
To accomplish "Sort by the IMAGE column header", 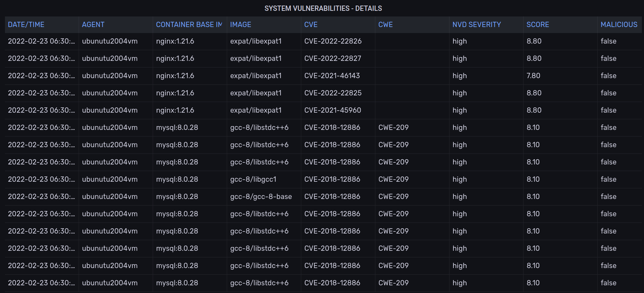I will click(240, 25).
